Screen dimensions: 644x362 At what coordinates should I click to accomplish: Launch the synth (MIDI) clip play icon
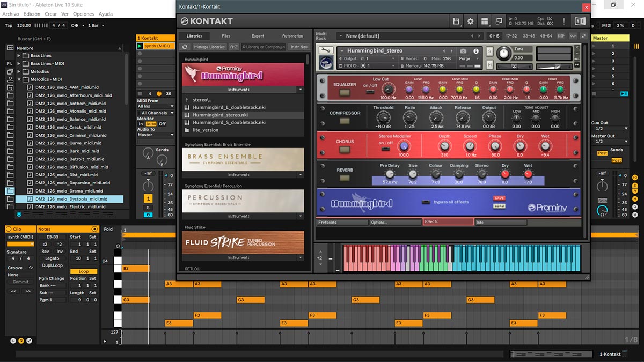pos(140,46)
